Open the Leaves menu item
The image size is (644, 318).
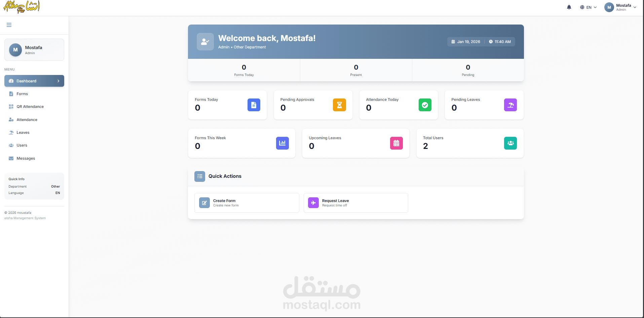pyautogui.click(x=34, y=132)
